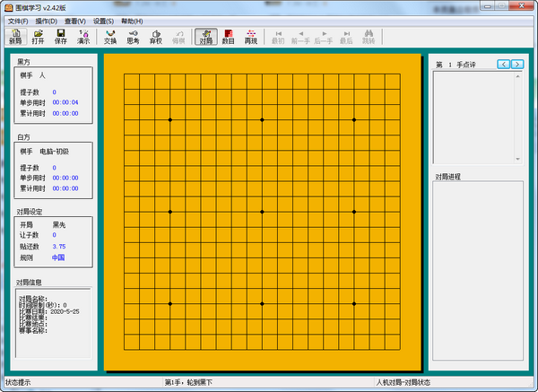Click the 保存 (Save) toolbar icon
Screen dimensions: 538x392
61,36
